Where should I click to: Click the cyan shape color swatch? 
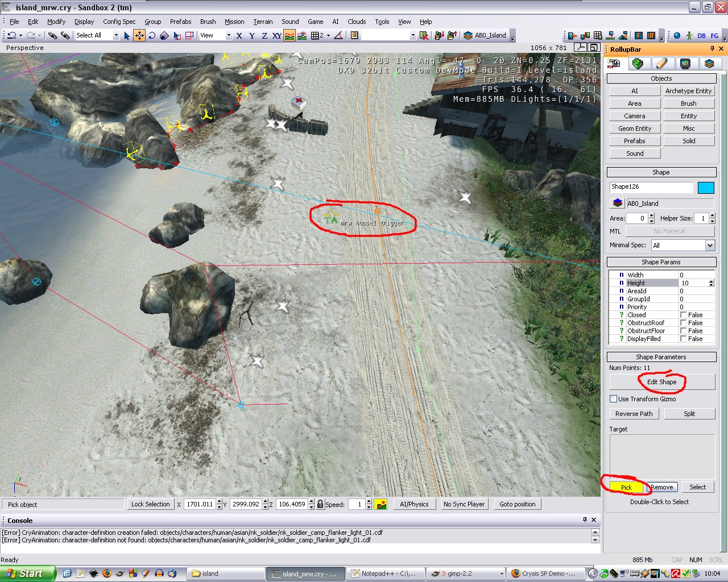[x=705, y=188]
